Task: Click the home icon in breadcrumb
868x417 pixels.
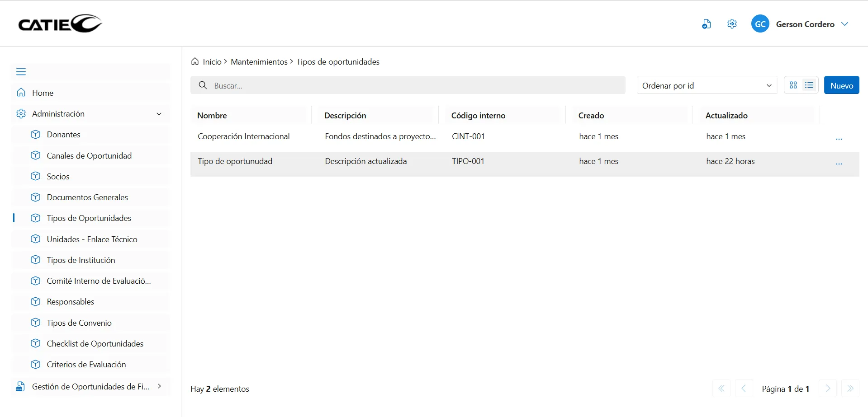Action: coord(195,62)
